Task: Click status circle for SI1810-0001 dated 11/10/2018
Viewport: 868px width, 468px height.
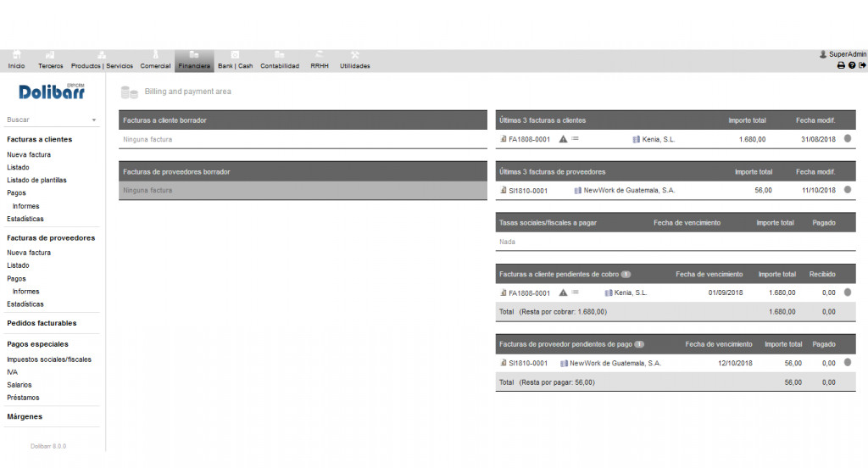Action: [x=848, y=189]
